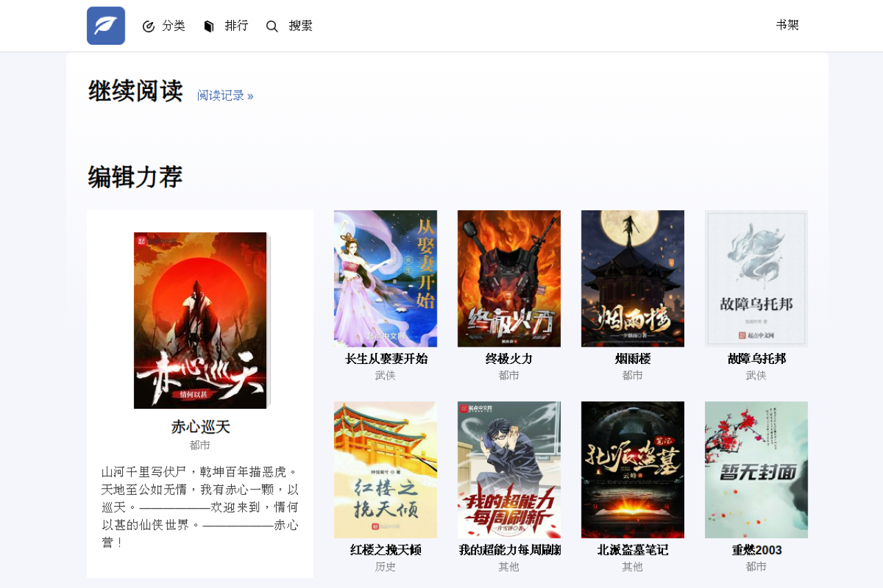883x588 pixels.
Task: Click the 赤心巡天 book title
Action: click(x=201, y=427)
